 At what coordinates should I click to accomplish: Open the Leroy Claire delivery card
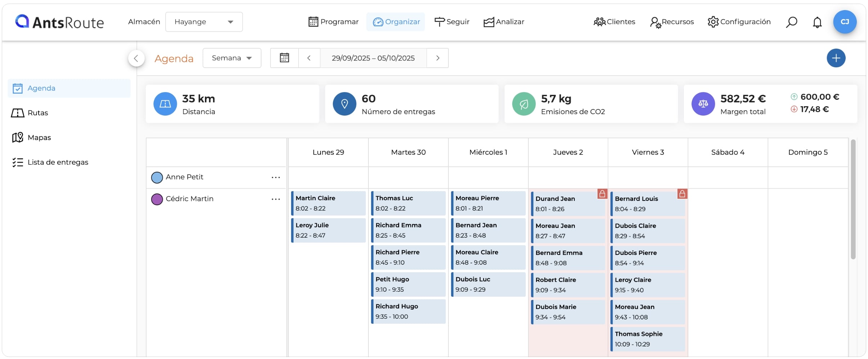[x=648, y=285]
